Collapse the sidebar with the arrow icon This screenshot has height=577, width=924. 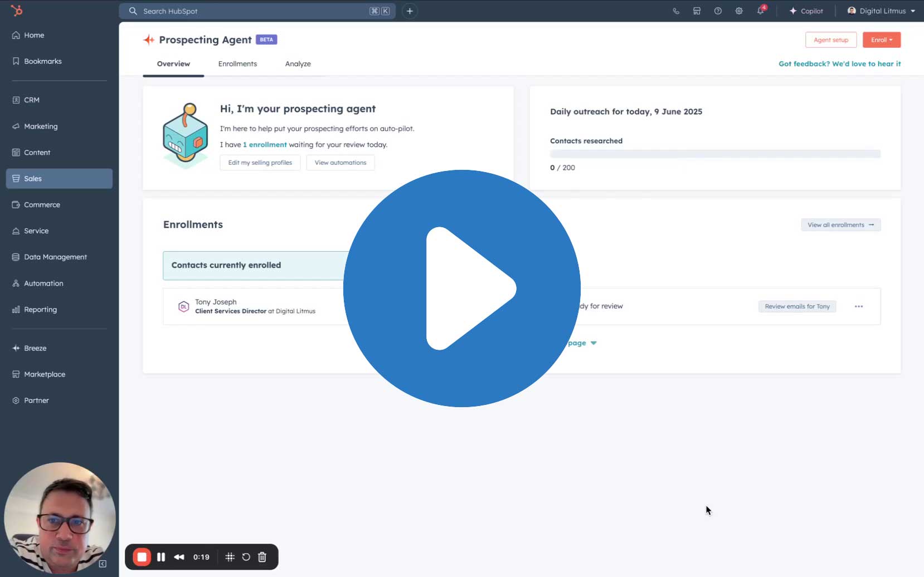(x=103, y=564)
